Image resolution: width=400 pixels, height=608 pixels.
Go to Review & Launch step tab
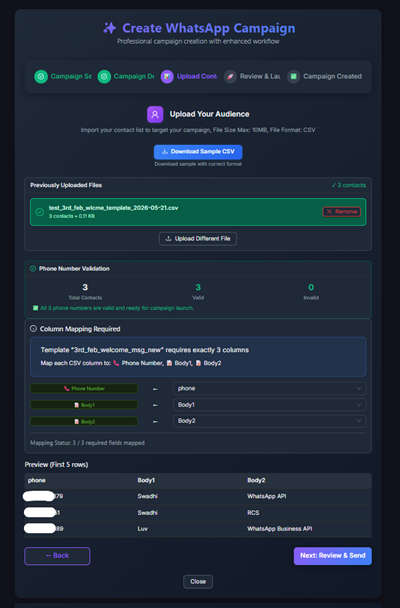tap(252, 76)
